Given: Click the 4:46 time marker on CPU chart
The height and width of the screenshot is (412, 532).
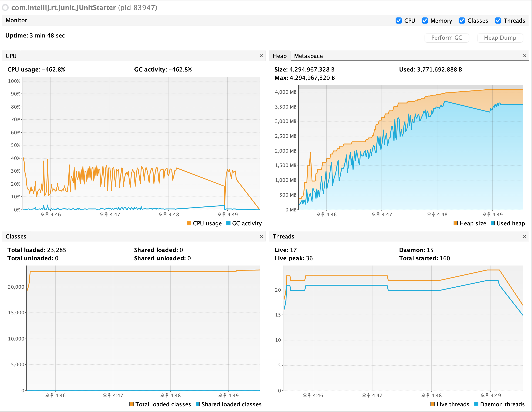Looking at the screenshot, I should [x=50, y=215].
